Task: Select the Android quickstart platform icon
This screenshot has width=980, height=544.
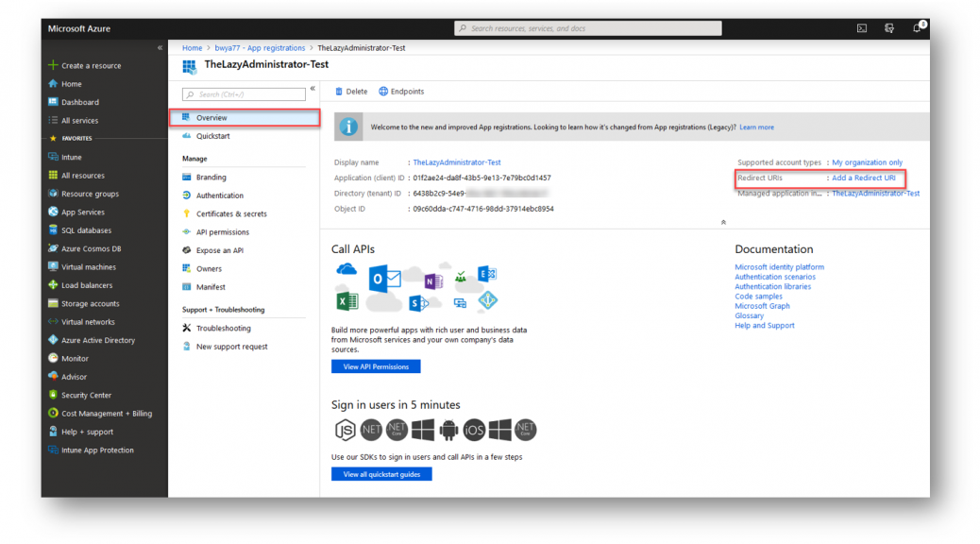Action: point(448,430)
